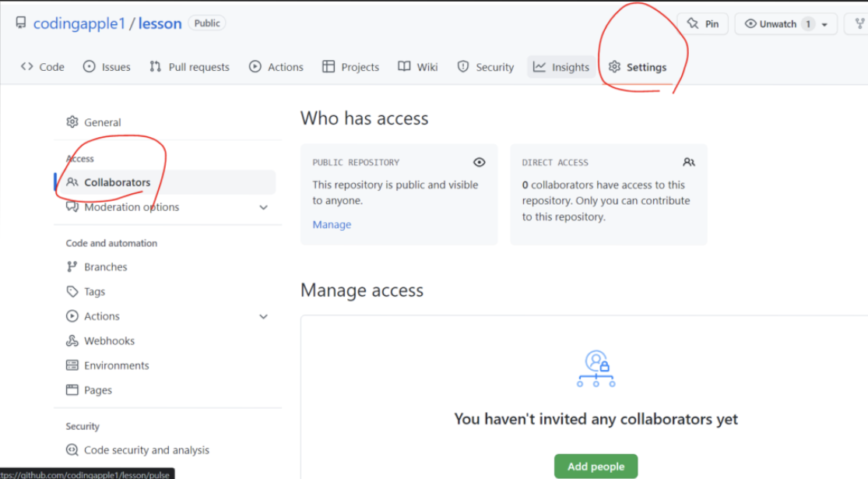This screenshot has width=868, height=479.
Task: Click the Branches git-branch icon
Action: pyautogui.click(x=72, y=267)
